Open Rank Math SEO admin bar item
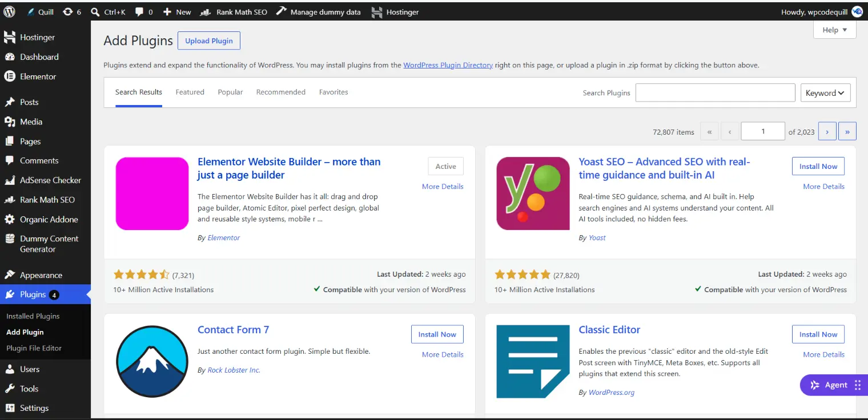The width and height of the screenshot is (868, 420). pos(234,12)
